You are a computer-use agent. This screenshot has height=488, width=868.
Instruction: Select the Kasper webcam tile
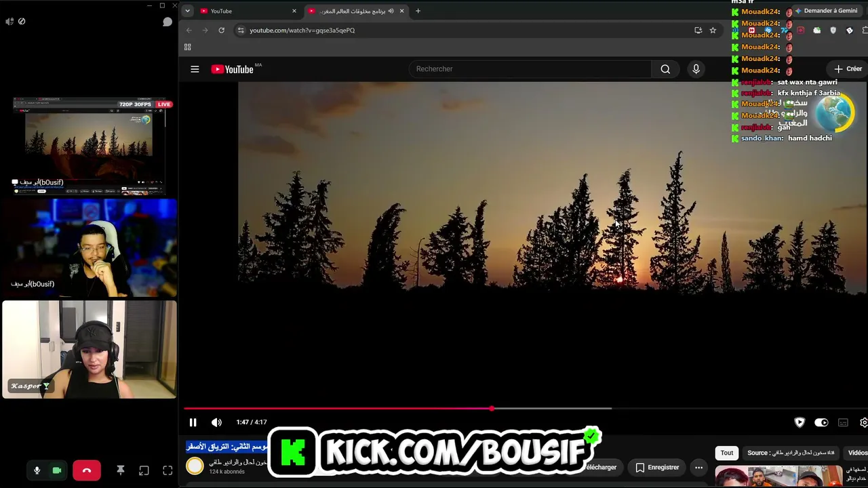point(89,350)
